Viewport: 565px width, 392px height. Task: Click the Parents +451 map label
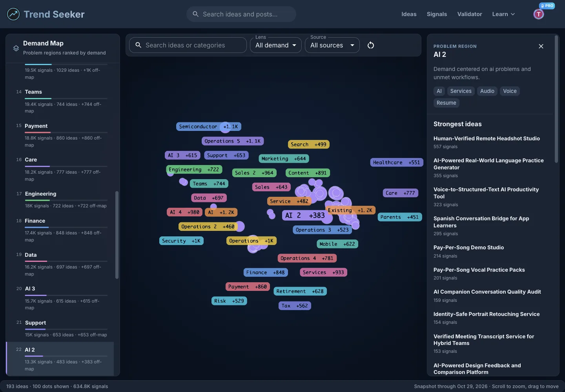click(x=399, y=217)
